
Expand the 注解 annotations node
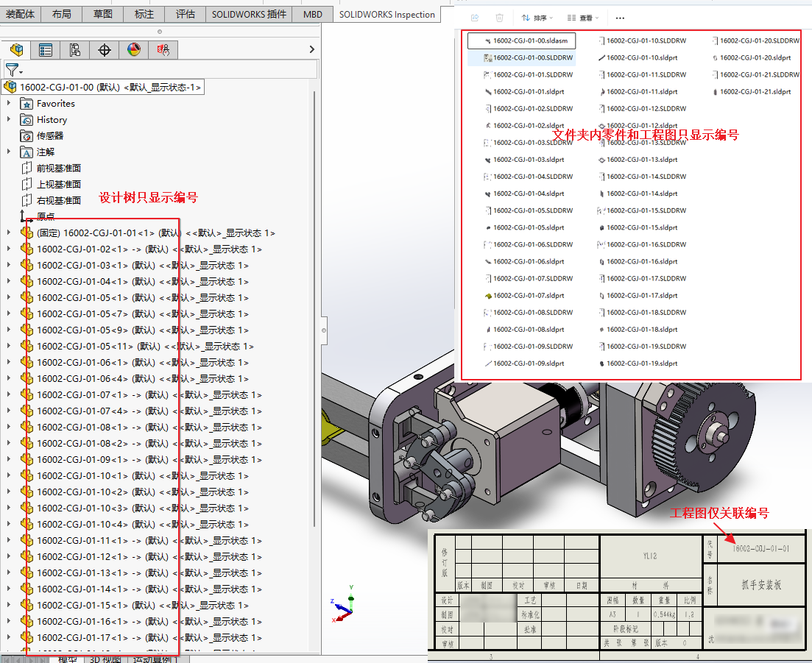(9, 152)
